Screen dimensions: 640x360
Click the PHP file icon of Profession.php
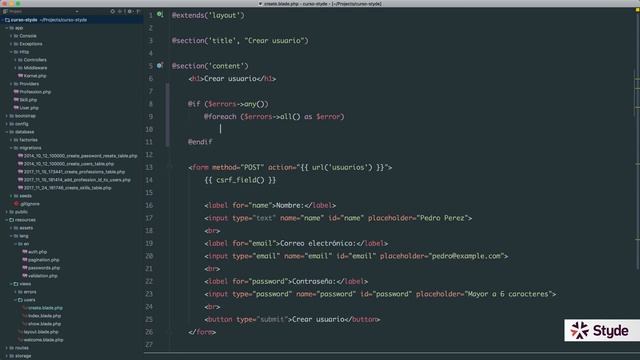point(16,92)
